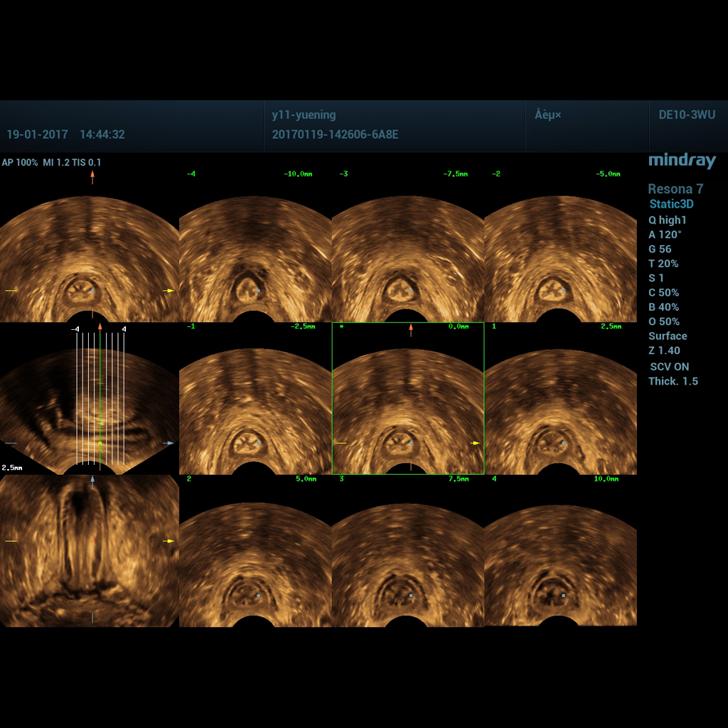Open the Surface render mode option
The image size is (728, 728).
click(668, 336)
